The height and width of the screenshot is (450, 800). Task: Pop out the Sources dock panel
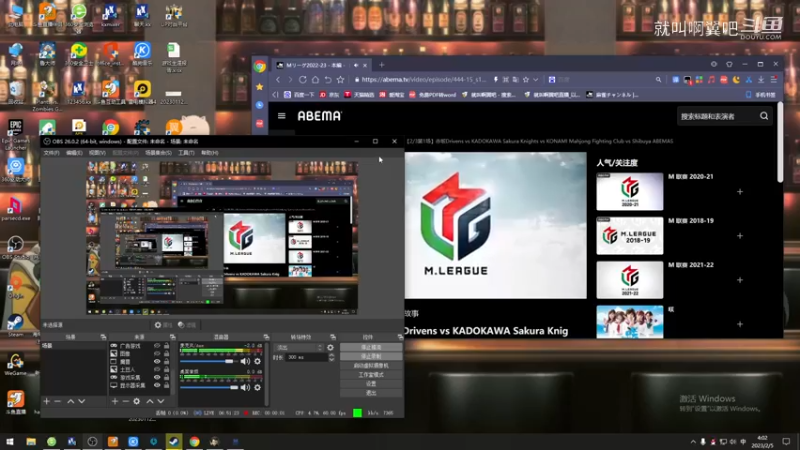coord(172,337)
